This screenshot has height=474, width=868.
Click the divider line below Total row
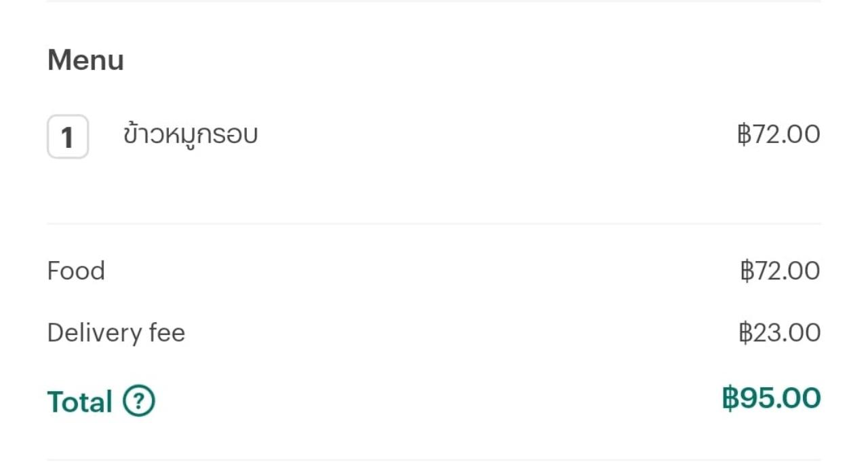[434, 460]
